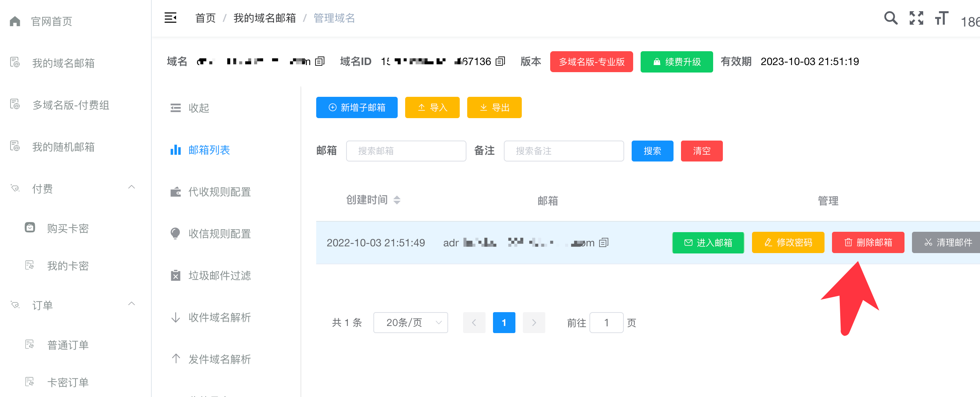Open the 20条/页 page size dropdown
The image size is (980, 397).
(x=410, y=323)
